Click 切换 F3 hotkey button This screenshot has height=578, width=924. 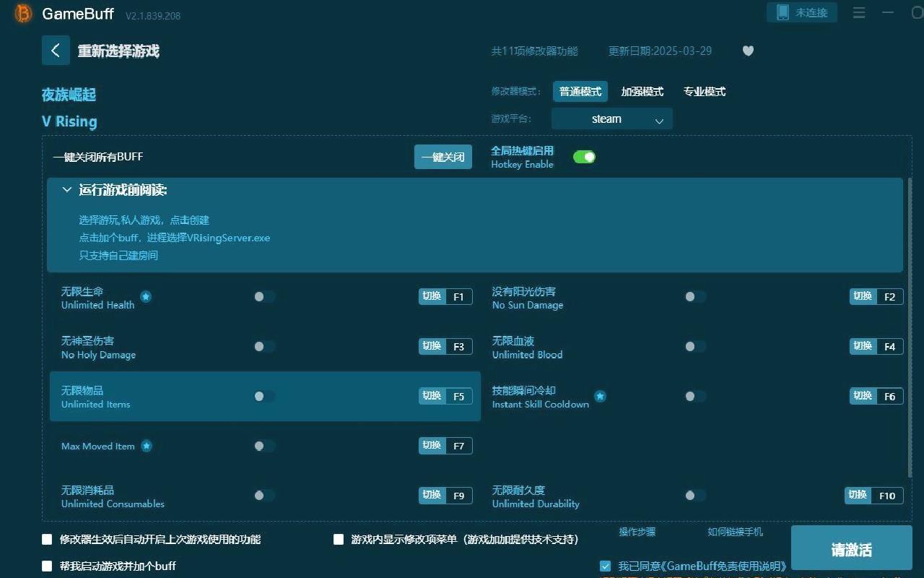click(x=445, y=346)
